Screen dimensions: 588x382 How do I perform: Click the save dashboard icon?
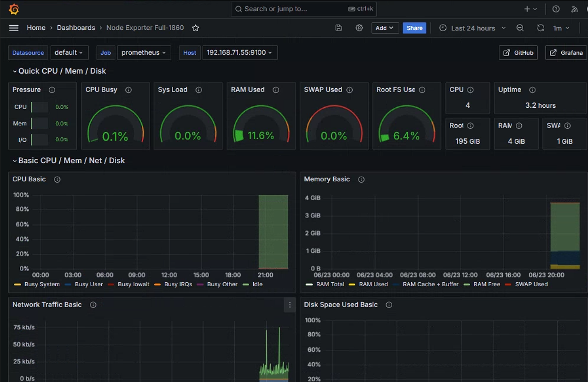[339, 28]
